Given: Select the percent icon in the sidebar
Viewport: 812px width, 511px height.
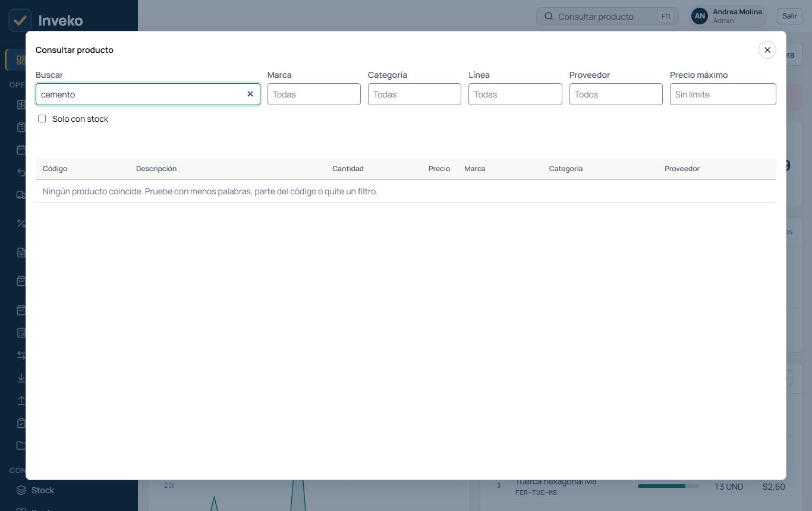Looking at the screenshot, I should click(x=21, y=223).
